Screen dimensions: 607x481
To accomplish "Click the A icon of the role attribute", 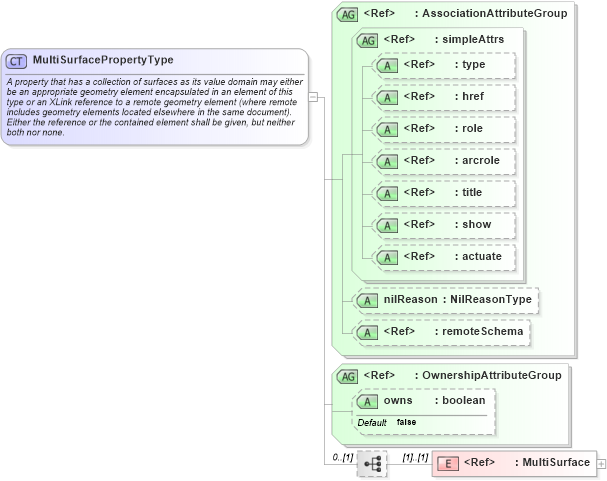I will (388, 130).
